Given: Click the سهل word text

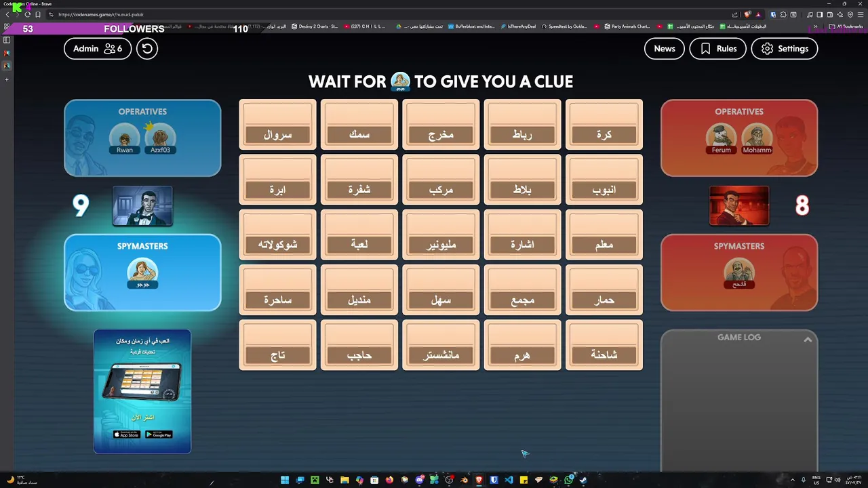Looking at the screenshot, I should 441,300.
